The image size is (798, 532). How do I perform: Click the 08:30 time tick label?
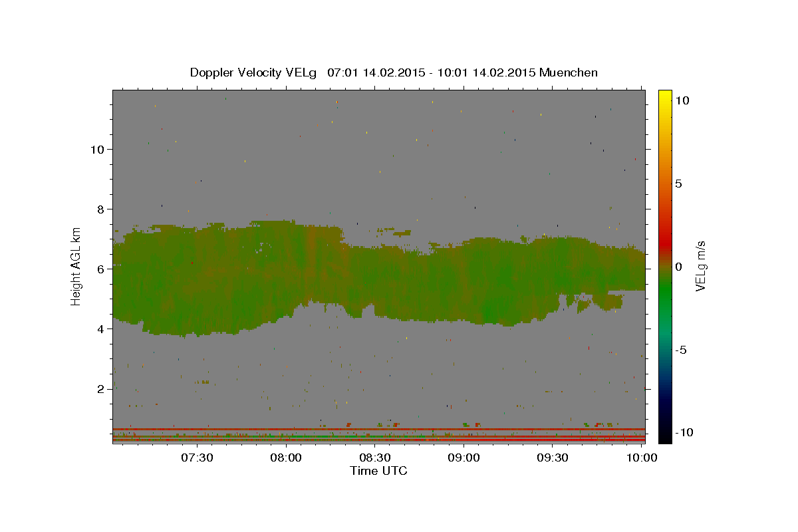tap(375, 458)
